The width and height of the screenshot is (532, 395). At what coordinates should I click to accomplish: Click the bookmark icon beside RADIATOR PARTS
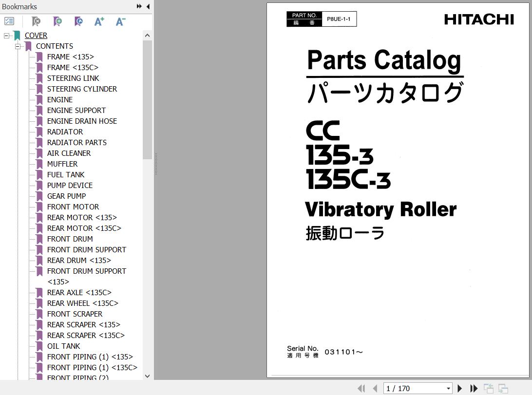[39, 142]
